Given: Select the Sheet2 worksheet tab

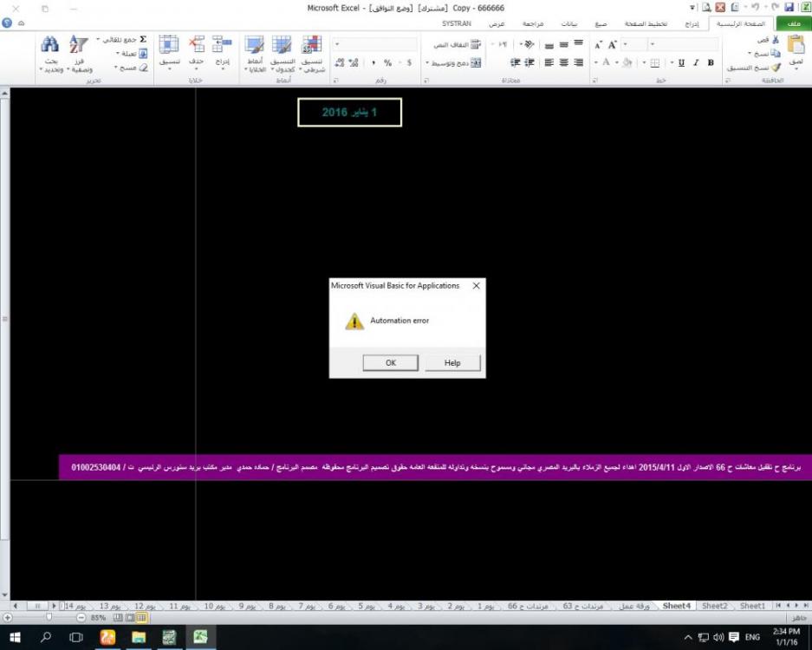Looking at the screenshot, I should point(715,606).
